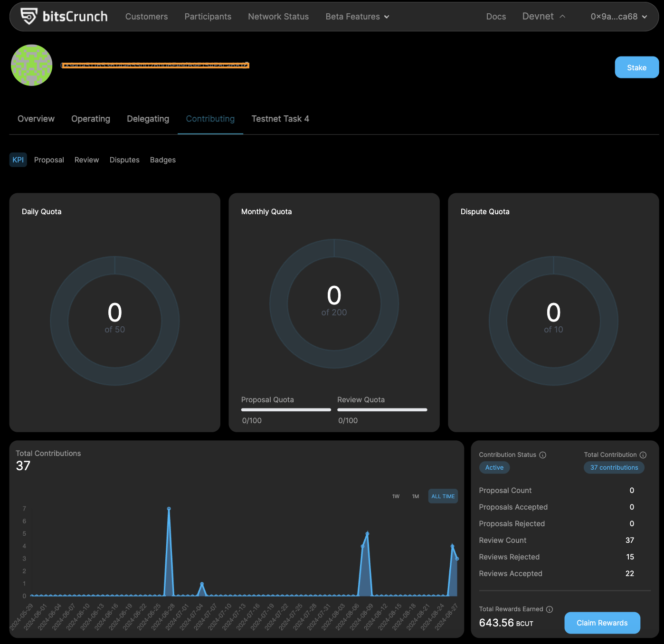The width and height of the screenshot is (664, 644).
Task: Show Total Rewards Earned info icon
Action: pyautogui.click(x=549, y=609)
